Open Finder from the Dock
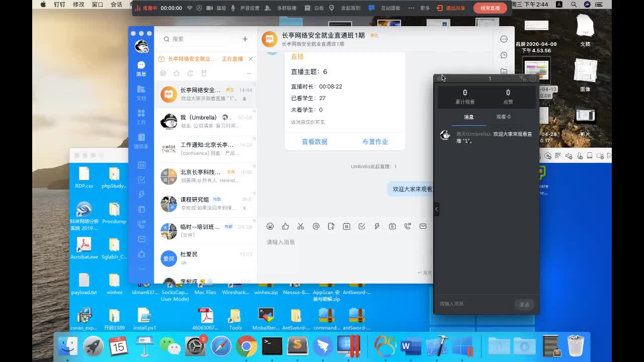 tap(68, 346)
